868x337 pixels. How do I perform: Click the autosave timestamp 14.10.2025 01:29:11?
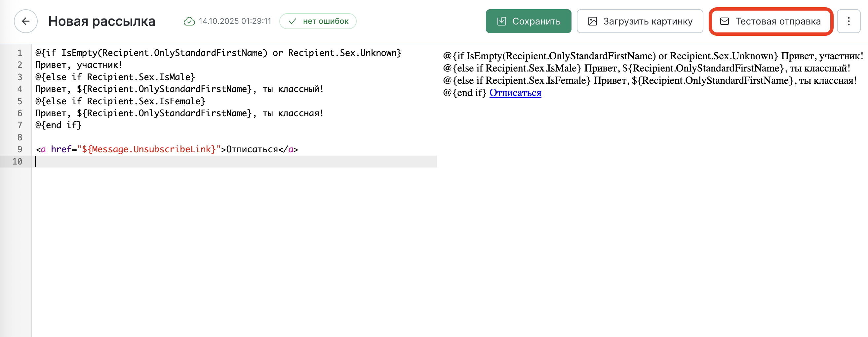pos(235,21)
